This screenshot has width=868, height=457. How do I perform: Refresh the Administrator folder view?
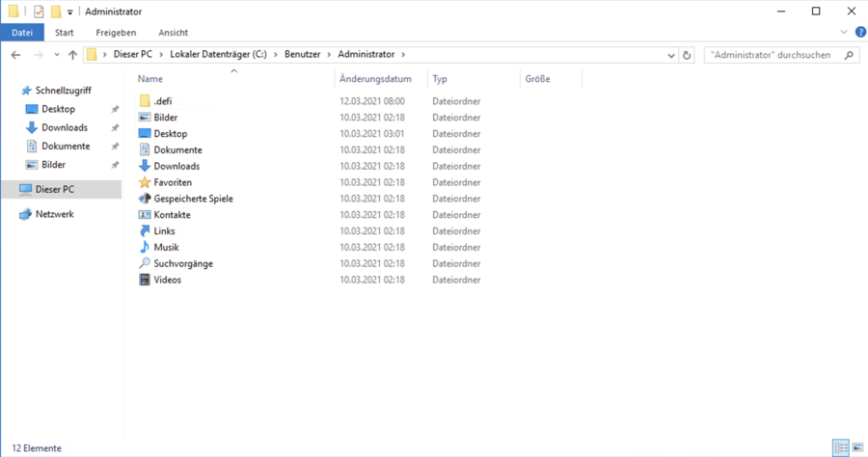pos(687,55)
